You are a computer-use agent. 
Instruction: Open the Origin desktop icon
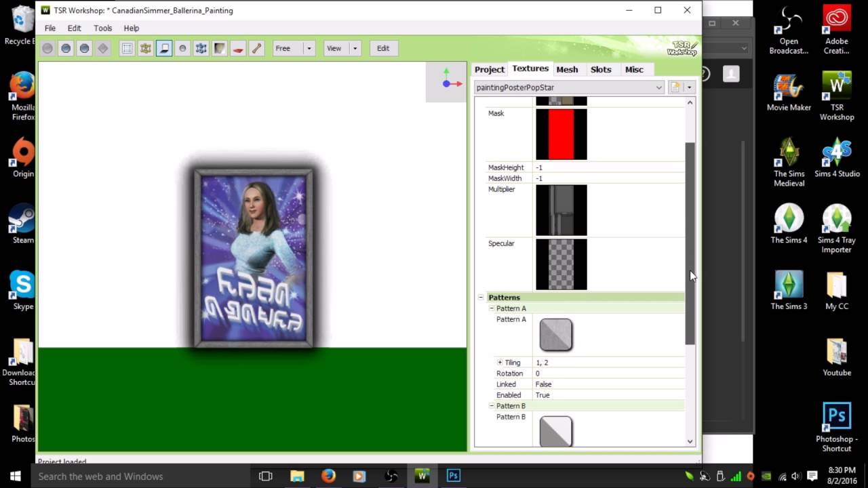[23, 157]
